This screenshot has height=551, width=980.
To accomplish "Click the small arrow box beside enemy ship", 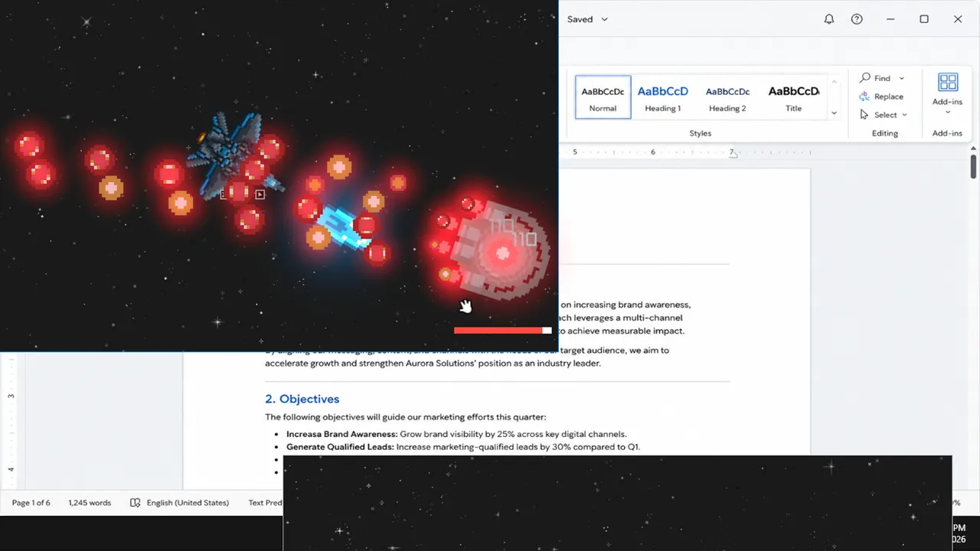I will pyautogui.click(x=260, y=194).
